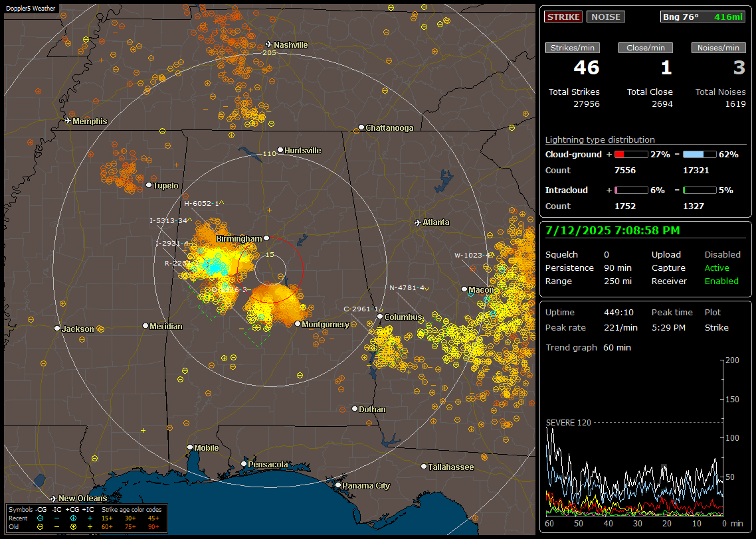
Task: Click the positive cloud-ground red percentage bar
Action: pyautogui.click(x=631, y=155)
